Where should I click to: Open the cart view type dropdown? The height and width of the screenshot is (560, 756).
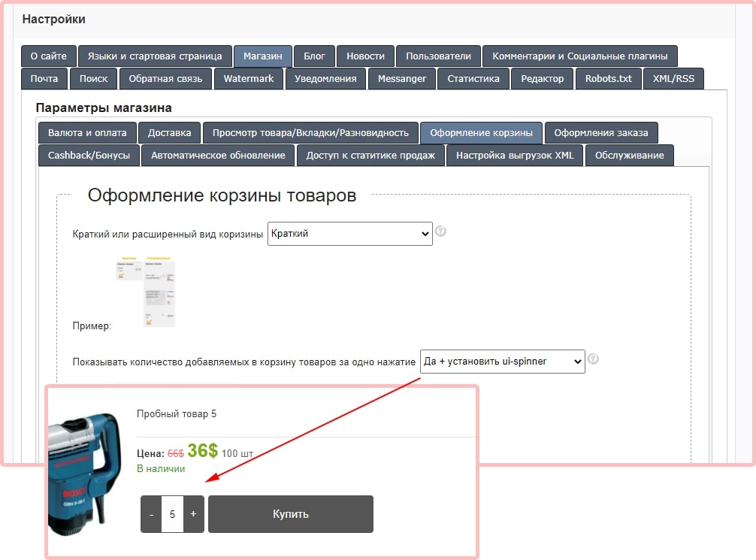click(x=349, y=234)
